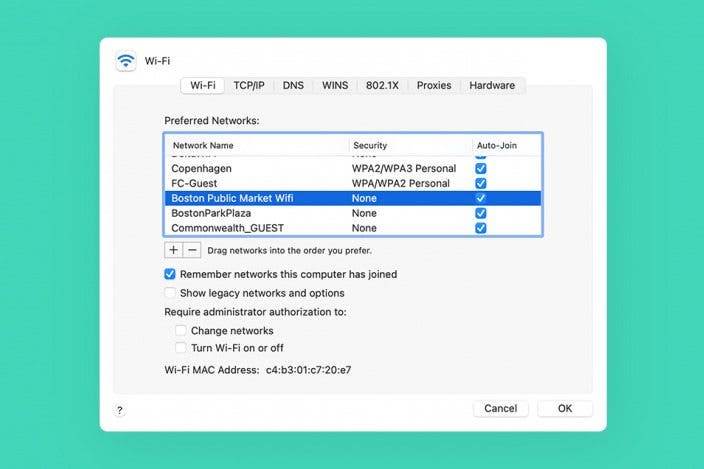Toggle Auto-Join for BostonParkPlaza

coord(481,213)
